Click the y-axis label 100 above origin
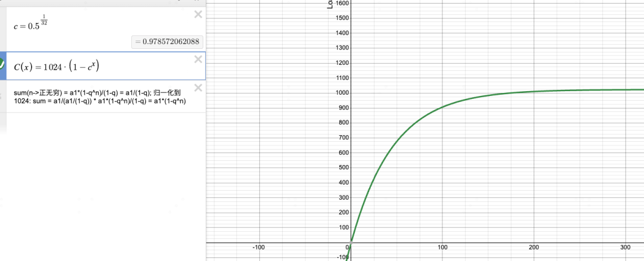644x261 pixels. [x=344, y=228]
